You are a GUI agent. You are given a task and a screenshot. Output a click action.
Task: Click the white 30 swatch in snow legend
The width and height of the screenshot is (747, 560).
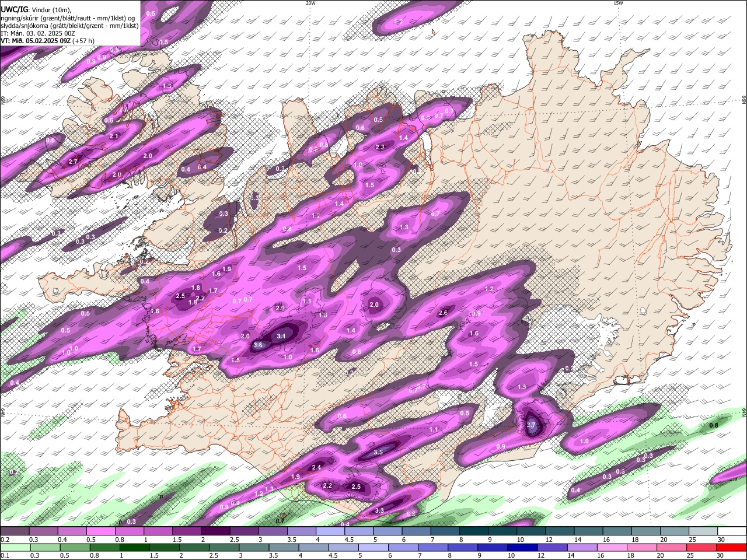click(732, 531)
